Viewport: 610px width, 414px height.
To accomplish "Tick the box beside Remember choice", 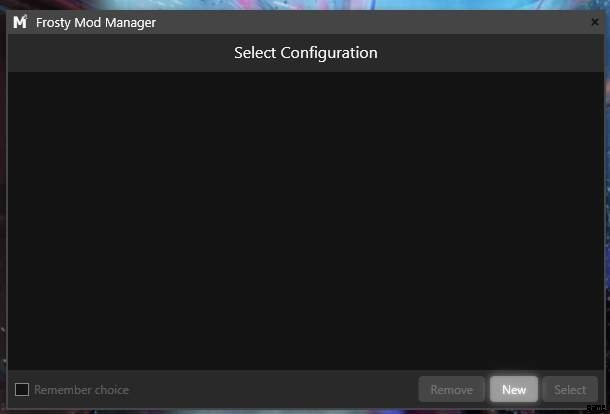I will [x=22, y=390].
